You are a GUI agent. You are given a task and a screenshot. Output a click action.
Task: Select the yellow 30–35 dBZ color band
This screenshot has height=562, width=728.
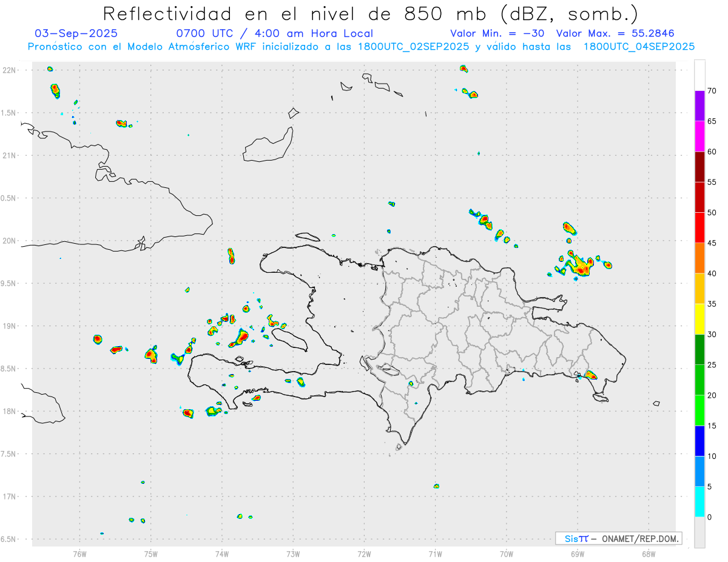tap(699, 319)
